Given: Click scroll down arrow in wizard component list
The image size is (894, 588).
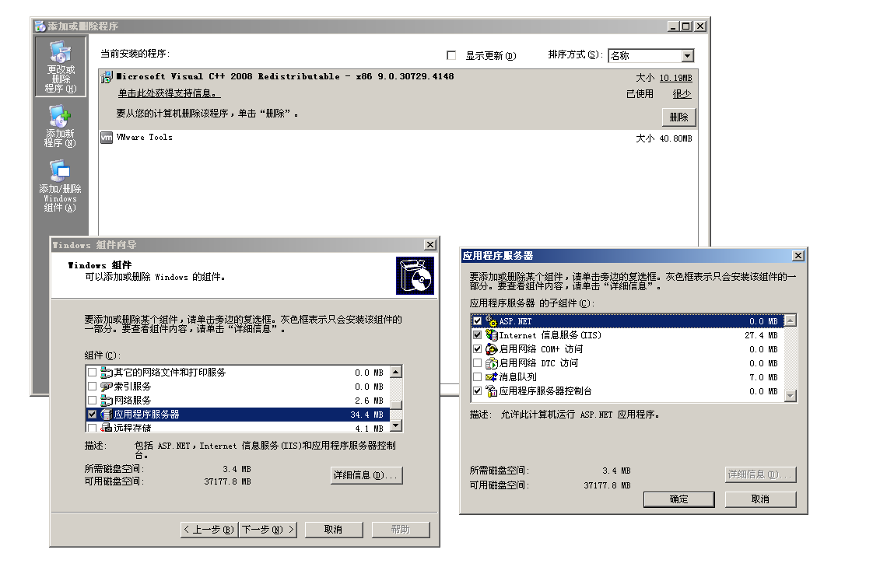Looking at the screenshot, I should (x=396, y=425).
